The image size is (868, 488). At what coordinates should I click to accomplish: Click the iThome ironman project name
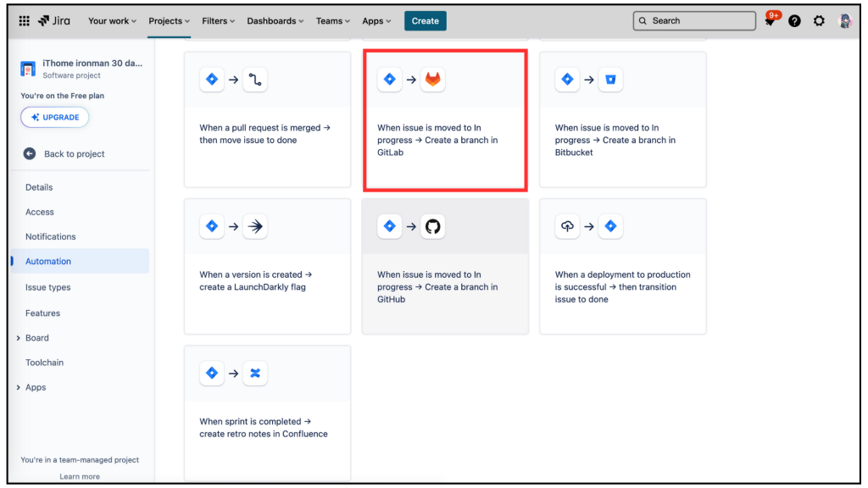(x=92, y=63)
